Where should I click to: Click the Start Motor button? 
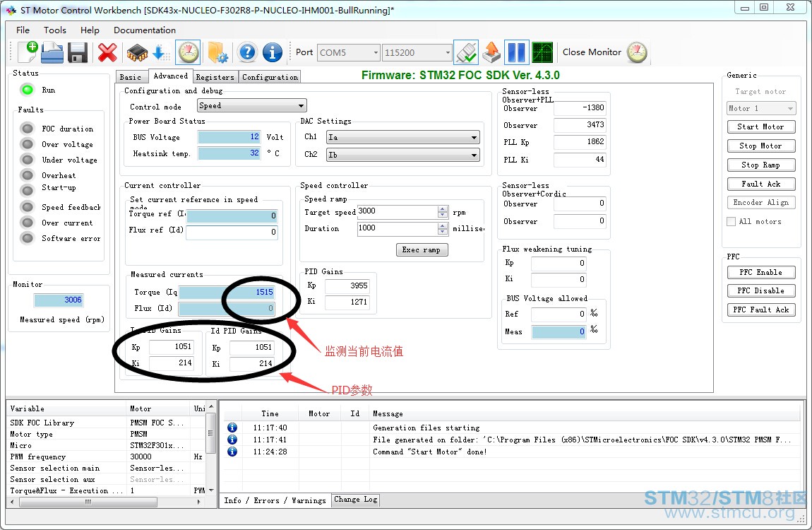coord(760,126)
